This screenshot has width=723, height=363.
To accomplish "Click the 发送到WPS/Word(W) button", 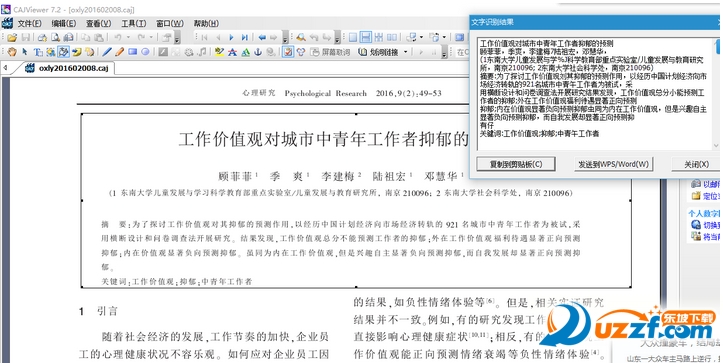I will (613, 164).
